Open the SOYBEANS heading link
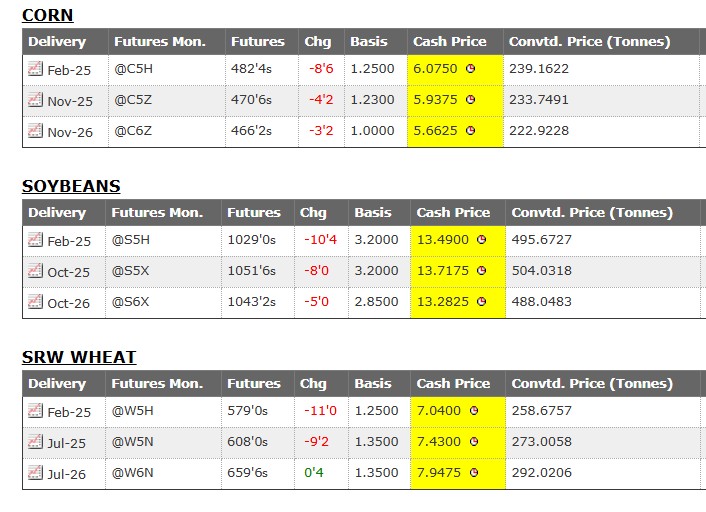The height and width of the screenshot is (512, 706). coord(71,186)
